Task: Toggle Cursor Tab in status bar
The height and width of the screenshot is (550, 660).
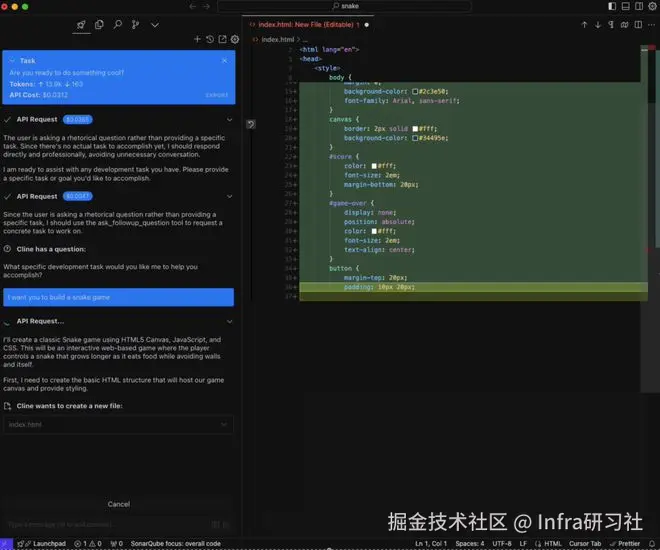Action: tap(585, 544)
